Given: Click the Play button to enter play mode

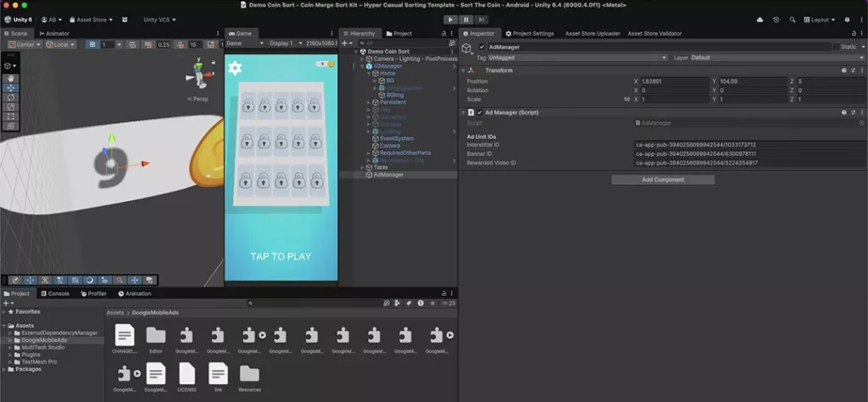Looking at the screenshot, I should coord(450,20).
